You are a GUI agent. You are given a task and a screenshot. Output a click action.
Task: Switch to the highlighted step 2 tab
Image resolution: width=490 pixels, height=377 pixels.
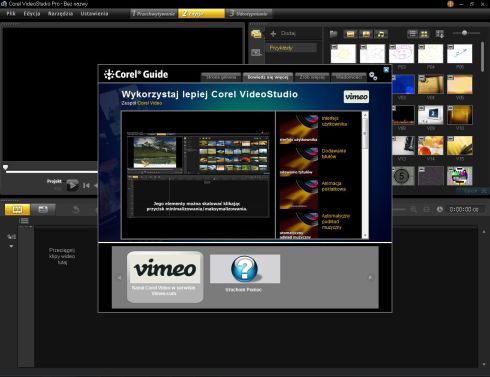pyautogui.click(x=201, y=14)
